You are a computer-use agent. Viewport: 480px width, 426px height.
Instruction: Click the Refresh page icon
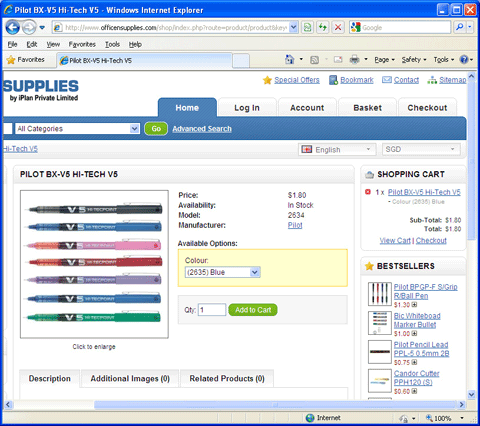[323, 27]
